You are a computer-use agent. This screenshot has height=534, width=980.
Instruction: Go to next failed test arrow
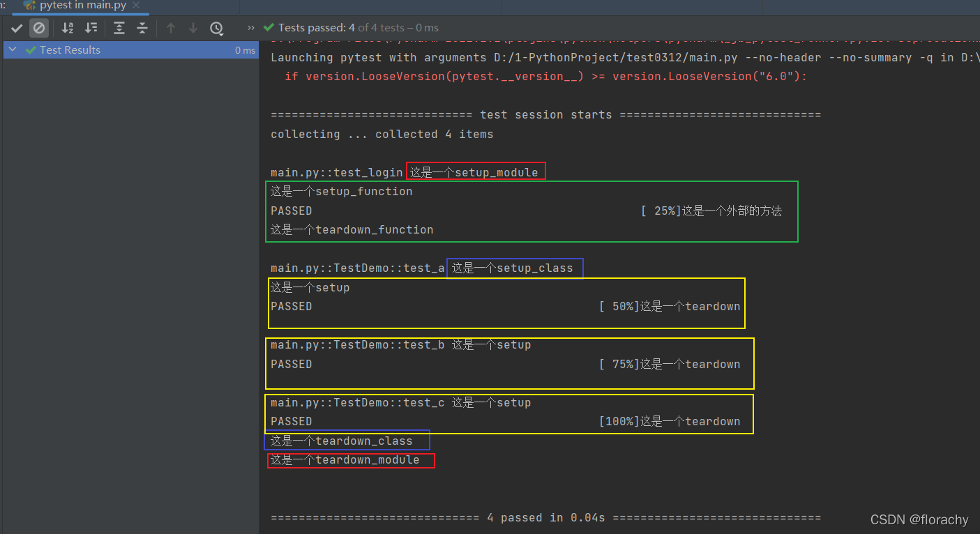click(x=193, y=28)
